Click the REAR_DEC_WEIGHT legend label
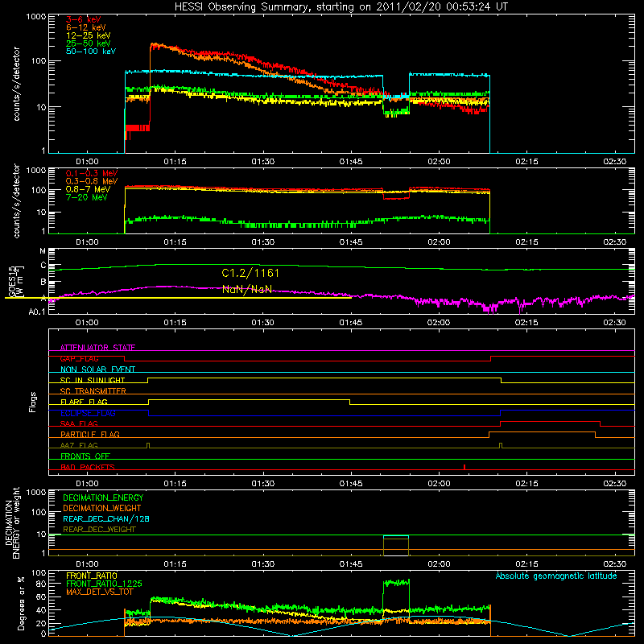 99,530
